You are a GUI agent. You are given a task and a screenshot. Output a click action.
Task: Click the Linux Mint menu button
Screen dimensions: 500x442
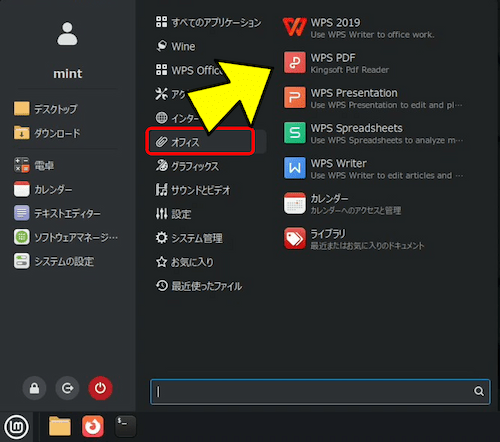point(16,427)
